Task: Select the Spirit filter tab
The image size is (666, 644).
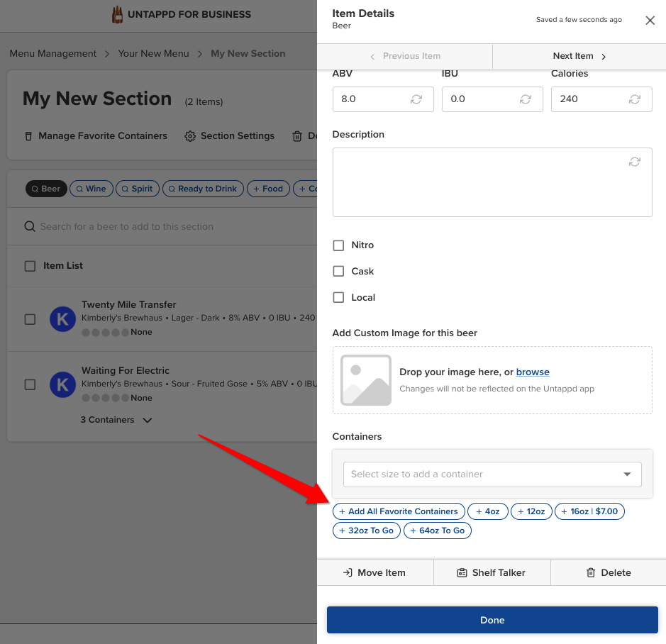Action: [137, 189]
